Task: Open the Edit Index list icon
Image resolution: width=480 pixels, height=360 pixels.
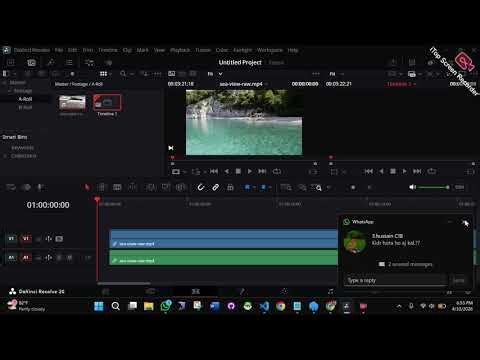Action: click(x=69, y=62)
